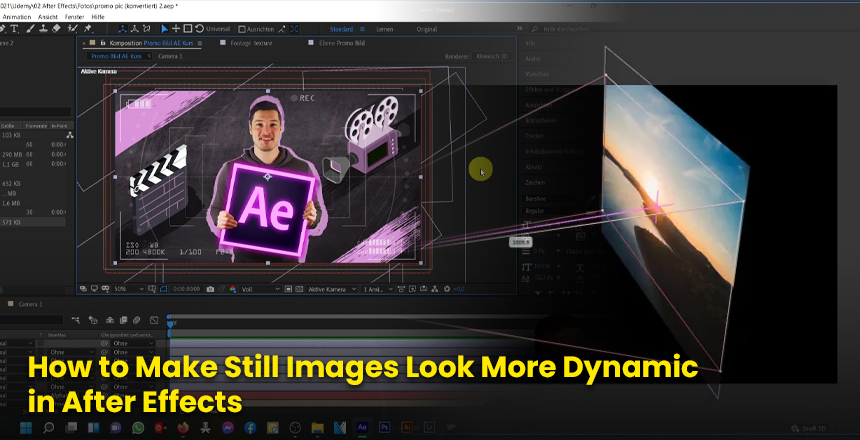860x440 pixels.
Task: Open the Klassisch 3D renderer dropdown
Action: 493,56
